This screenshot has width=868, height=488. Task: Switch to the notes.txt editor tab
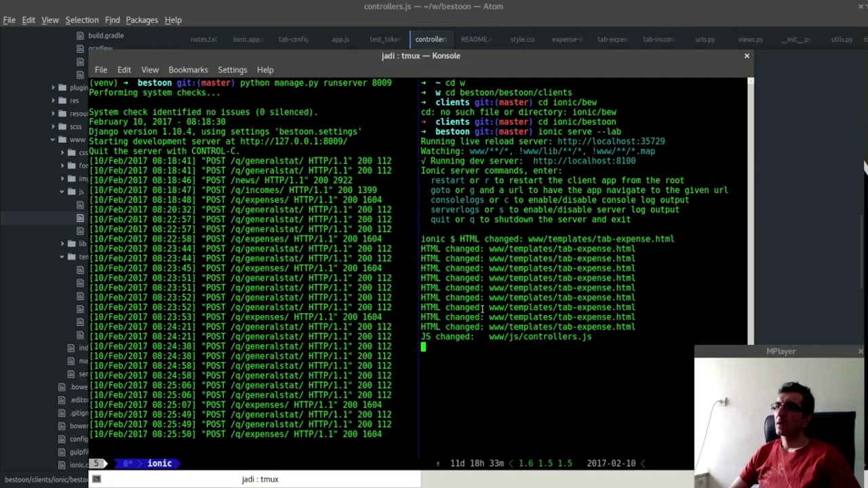coord(203,39)
